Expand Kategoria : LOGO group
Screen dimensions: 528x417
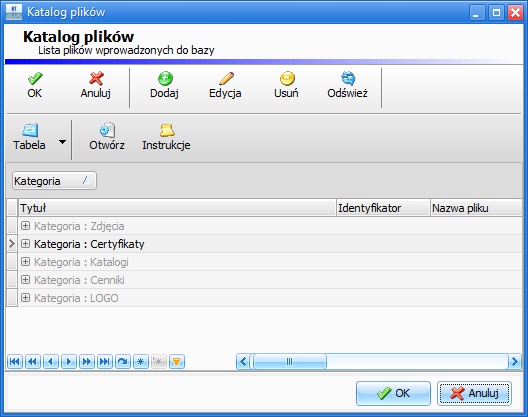tap(25, 298)
